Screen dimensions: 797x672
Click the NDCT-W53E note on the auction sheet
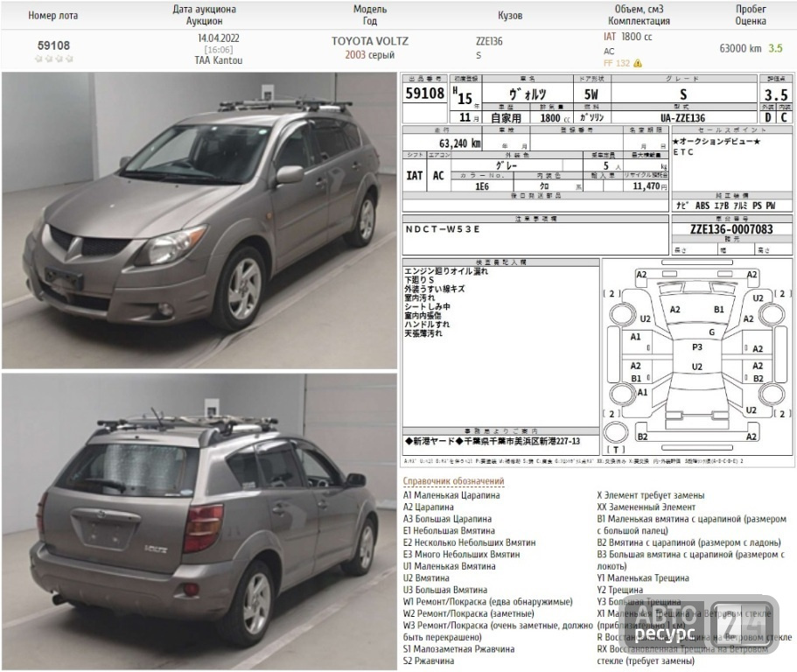coord(442,229)
